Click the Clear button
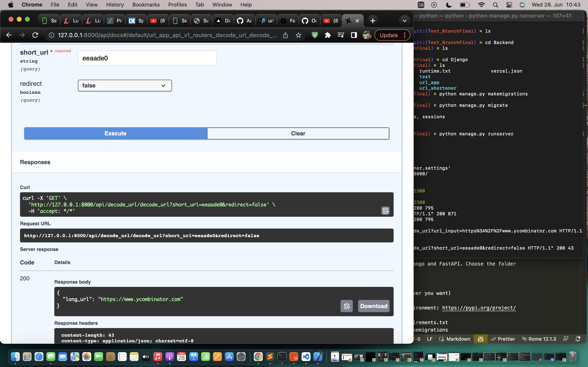Image resolution: width=588 pixels, height=367 pixels. click(x=298, y=134)
